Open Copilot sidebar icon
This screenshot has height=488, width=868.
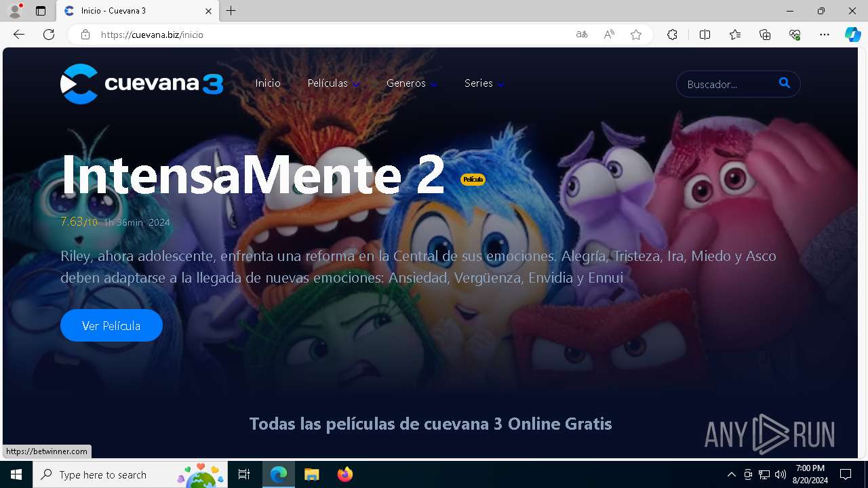[x=852, y=35]
